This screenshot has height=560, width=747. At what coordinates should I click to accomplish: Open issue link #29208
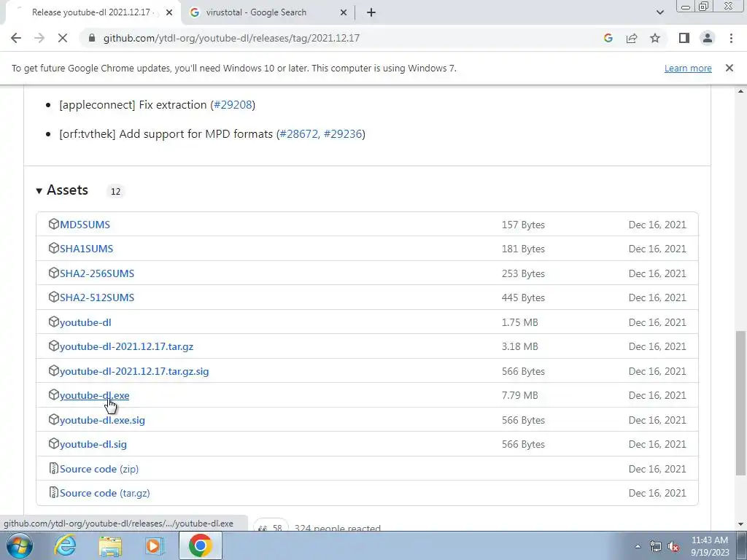[x=233, y=105]
